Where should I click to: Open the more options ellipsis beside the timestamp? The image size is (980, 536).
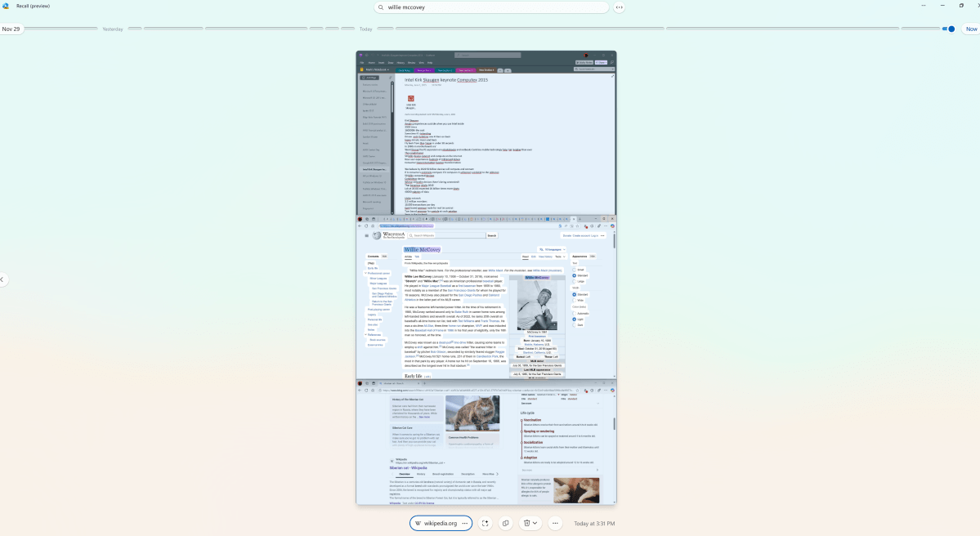click(x=554, y=523)
